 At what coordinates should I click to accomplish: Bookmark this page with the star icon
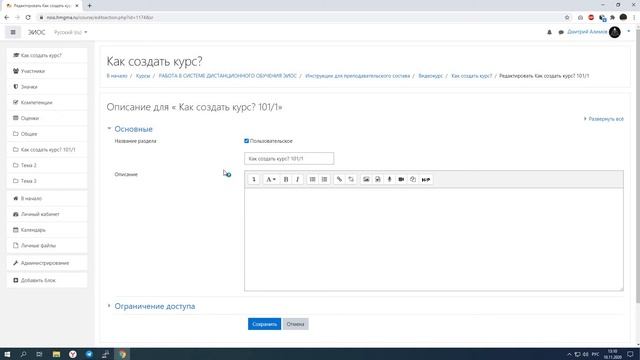[567, 18]
